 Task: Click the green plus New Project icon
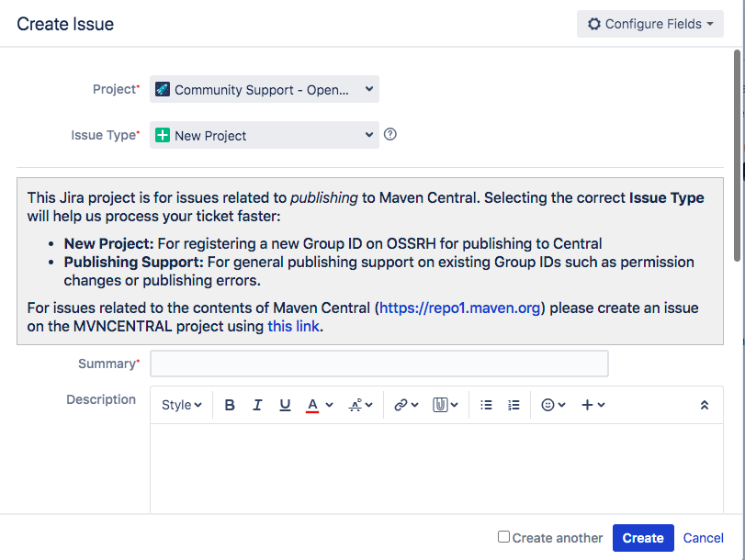click(163, 135)
